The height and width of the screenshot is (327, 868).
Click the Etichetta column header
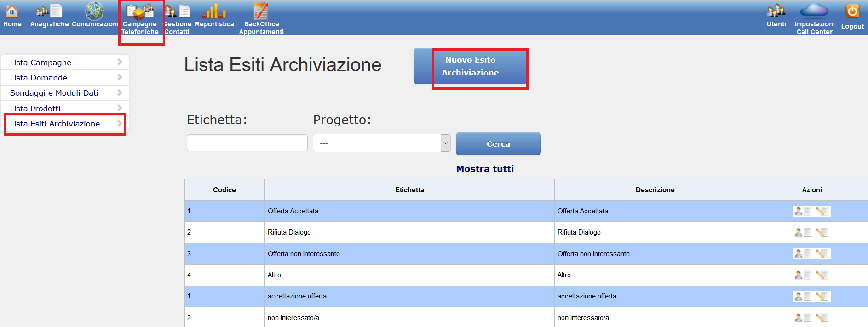(x=409, y=190)
